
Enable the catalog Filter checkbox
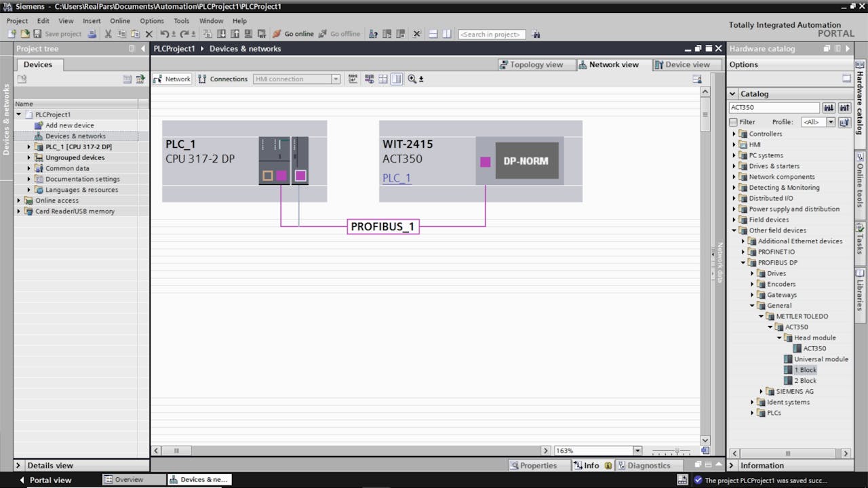pos(733,122)
